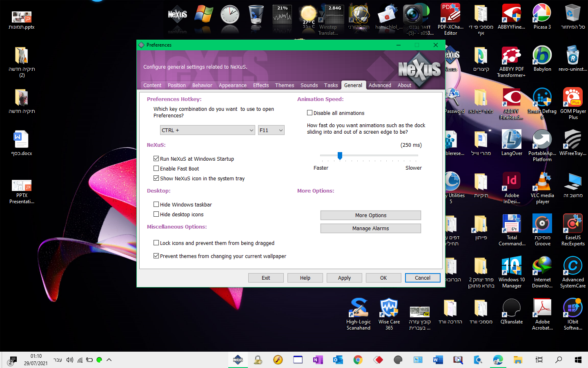Click the sun weather widget in the dock
Screen dimensions: 588x368
pyautogui.click(x=308, y=15)
